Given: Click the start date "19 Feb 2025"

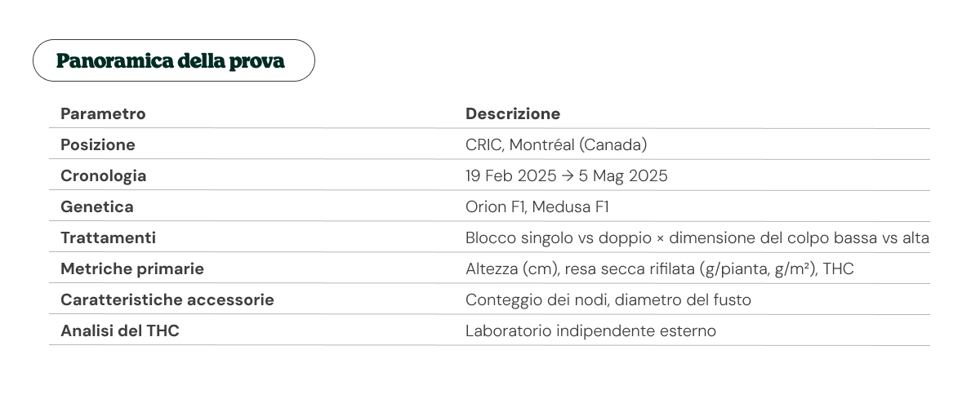Looking at the screenshot, I should pyautogui.click(x=512, y=175).
